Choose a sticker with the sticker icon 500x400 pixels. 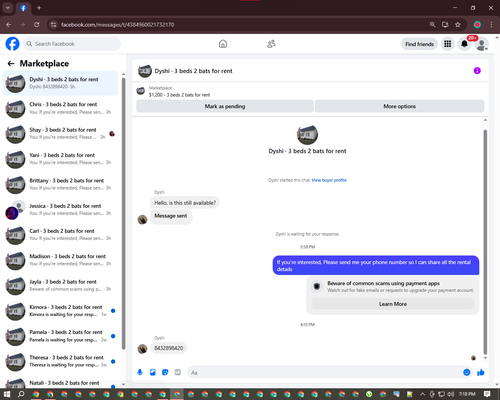[165, 372]
